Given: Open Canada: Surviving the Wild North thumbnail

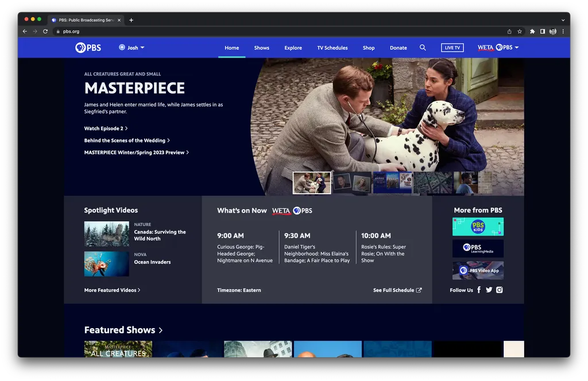Looking at the screenshot, I should tap(106, 234).
